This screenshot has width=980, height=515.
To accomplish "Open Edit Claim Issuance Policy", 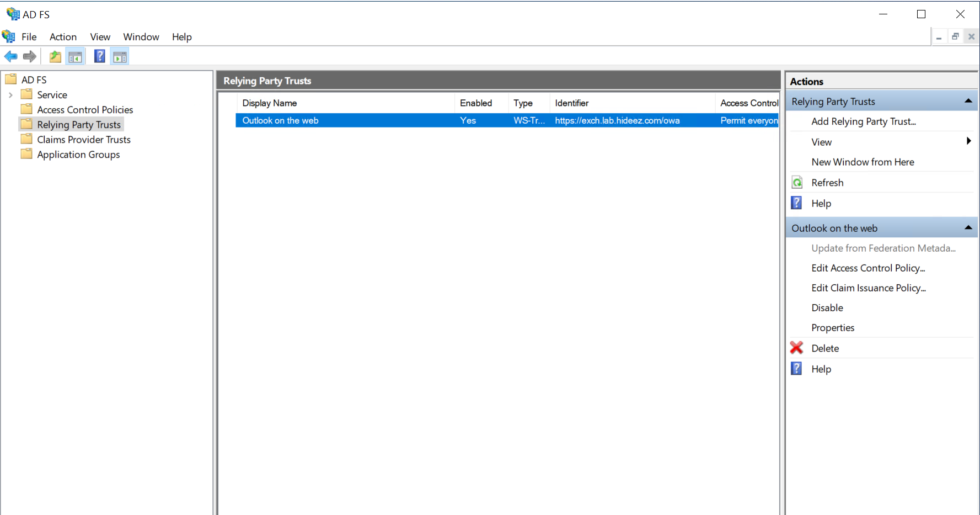I will [868, 288].
